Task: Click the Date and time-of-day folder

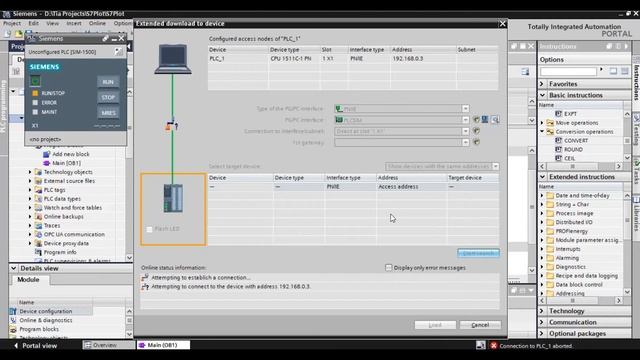Action: 582,196
